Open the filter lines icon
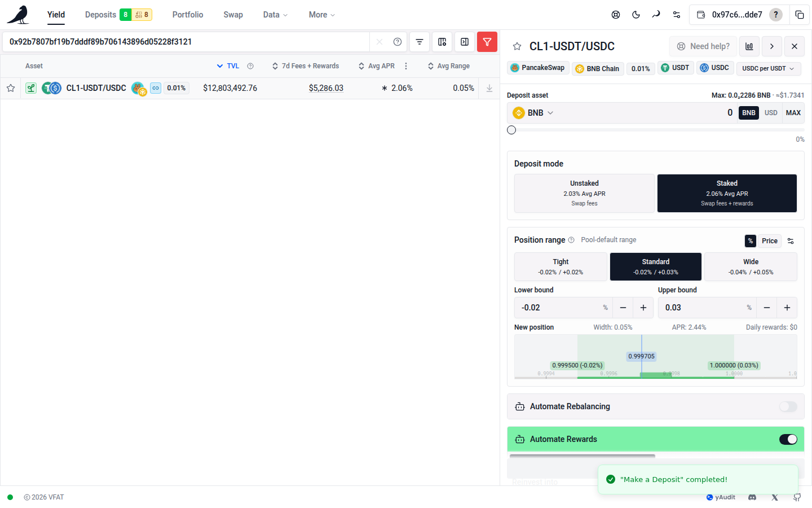The width and height of the screenshot is (812, 508). 420,42
